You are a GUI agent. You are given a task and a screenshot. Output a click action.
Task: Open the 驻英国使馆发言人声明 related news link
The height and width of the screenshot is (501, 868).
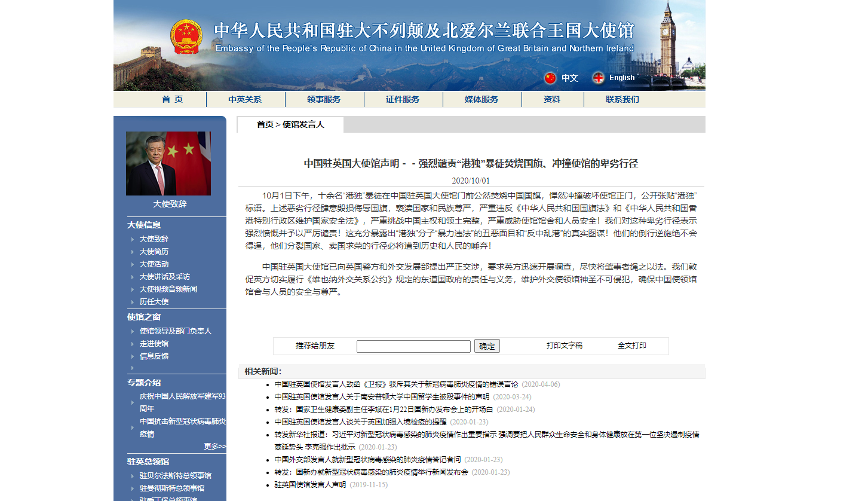point(310,485)
